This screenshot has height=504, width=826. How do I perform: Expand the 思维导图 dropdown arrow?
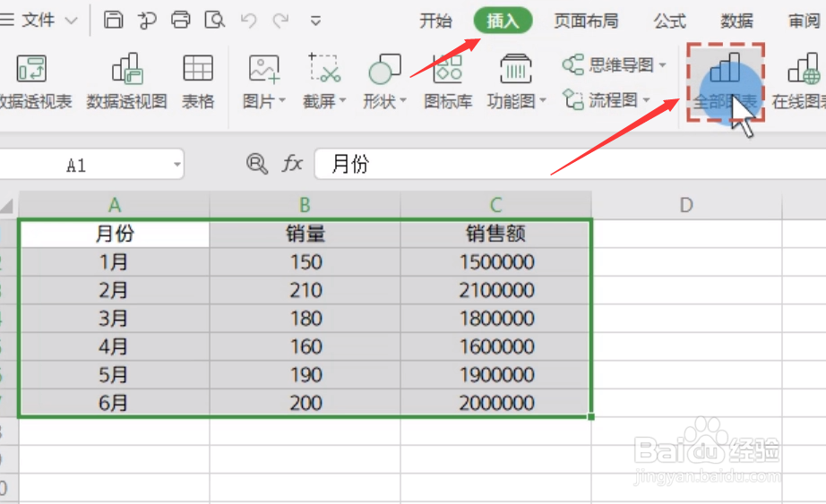(662, 65)
